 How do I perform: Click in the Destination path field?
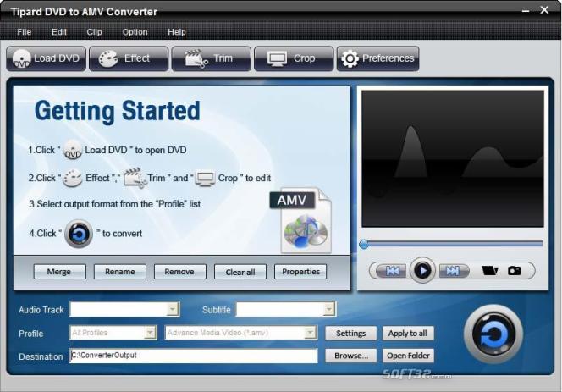194,356
